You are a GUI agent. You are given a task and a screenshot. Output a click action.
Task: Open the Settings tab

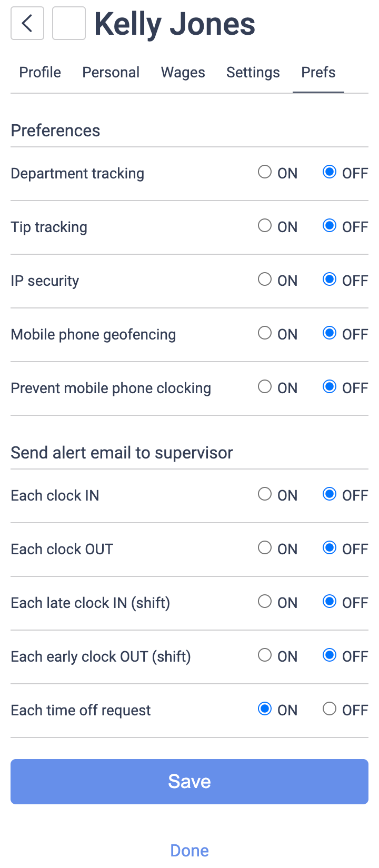(253, 72)
